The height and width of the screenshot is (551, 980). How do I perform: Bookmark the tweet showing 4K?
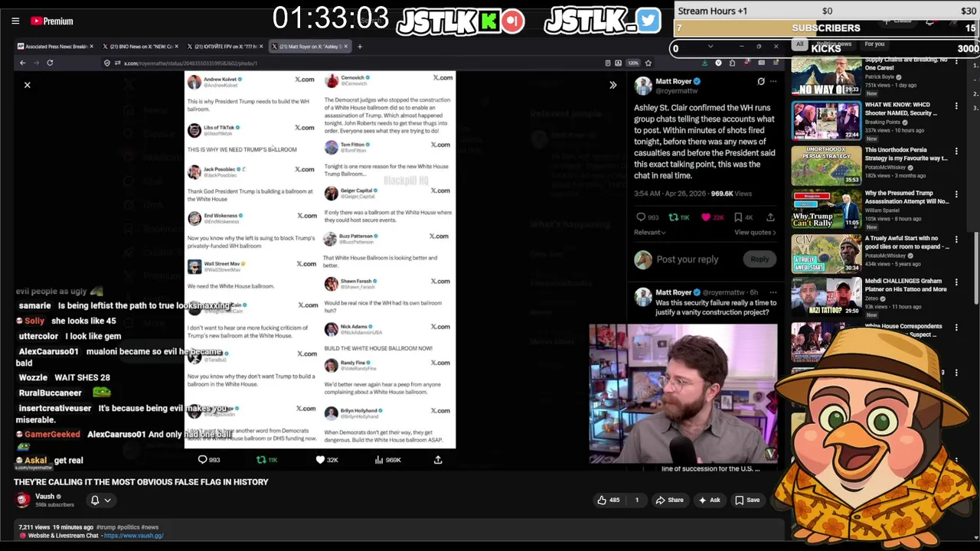pos(743,217)
